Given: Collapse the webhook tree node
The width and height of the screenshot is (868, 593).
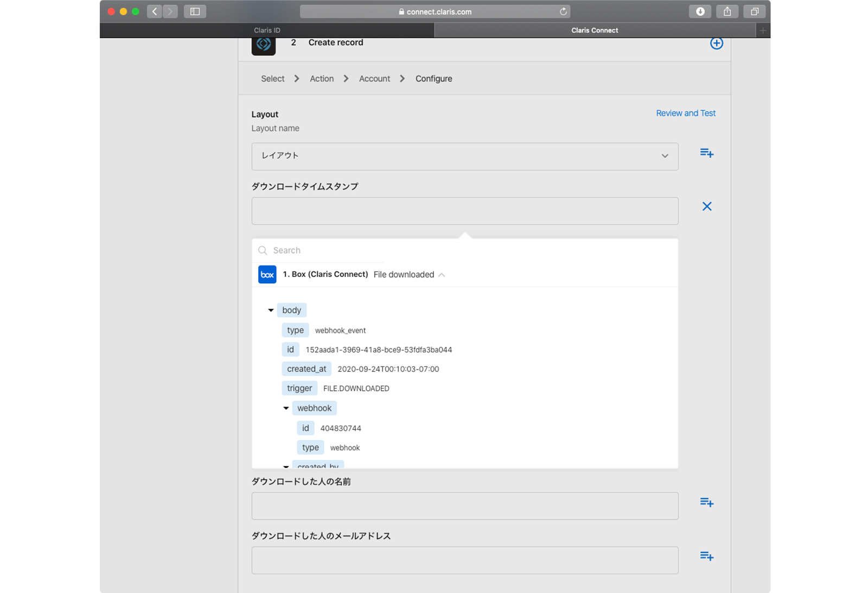Looking at the screenshot, I should (x=286, y=408).
